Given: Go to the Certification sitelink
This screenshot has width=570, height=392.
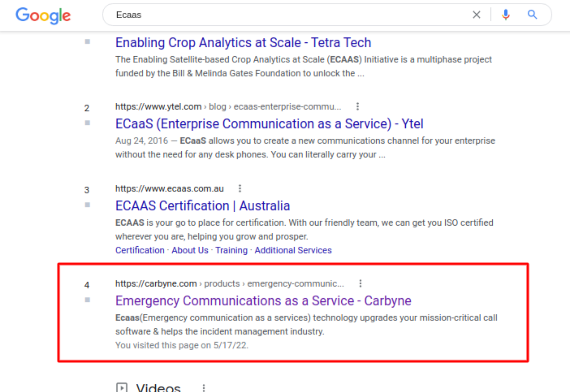Looking at the screenshot, I should pyautogui.click(x=140, y=250).
